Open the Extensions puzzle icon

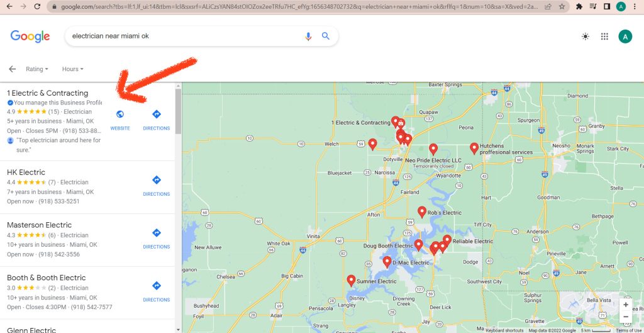pyautogui.click(x=579, y=6)
